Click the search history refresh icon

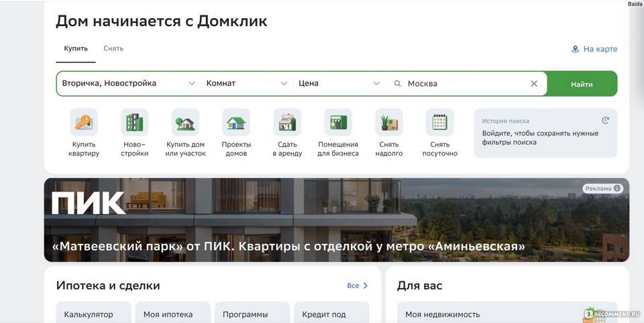[605, 121]
